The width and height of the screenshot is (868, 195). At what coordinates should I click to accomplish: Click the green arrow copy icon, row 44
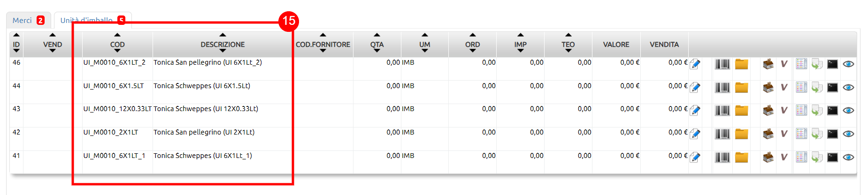tap(817, 88)
